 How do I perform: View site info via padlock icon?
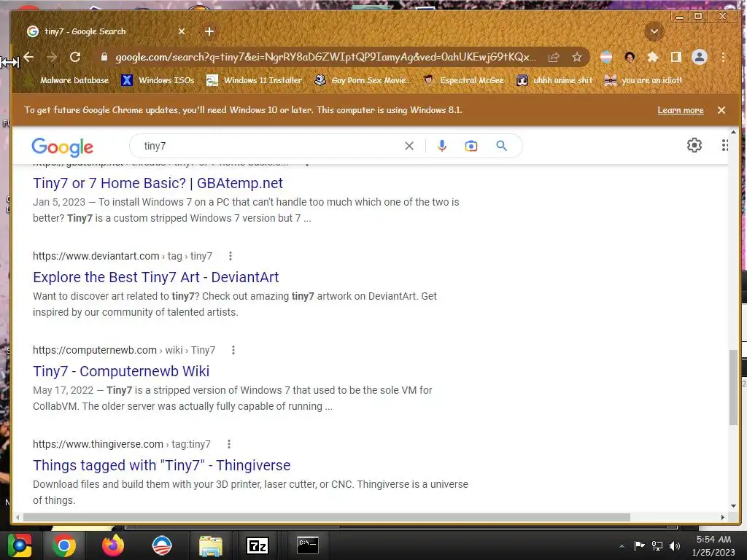(104, 57)
